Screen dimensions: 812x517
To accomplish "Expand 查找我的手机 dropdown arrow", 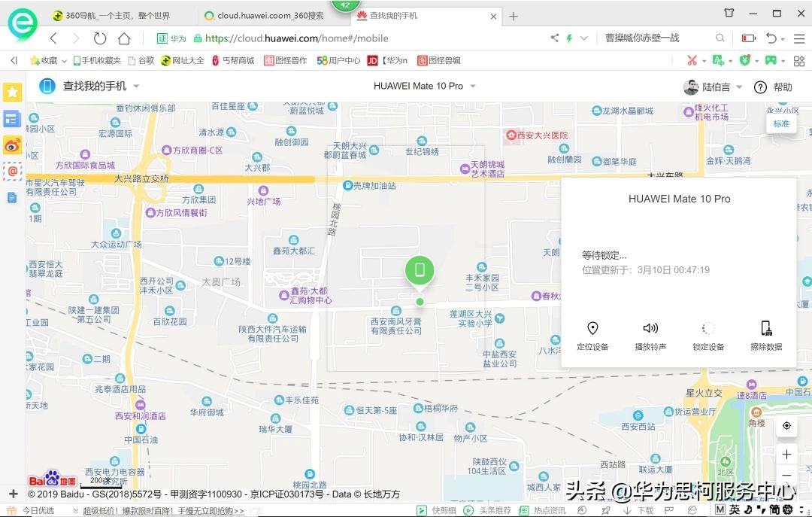I will (x=136, y=86).
